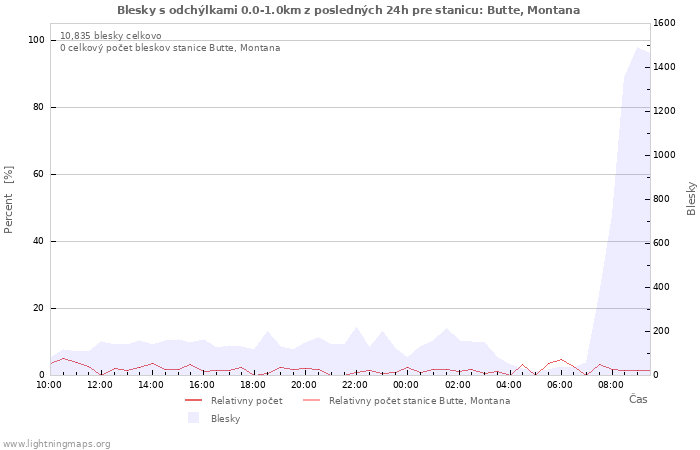
Task: Select the "Relatívny počet stanice Butte, Montana" legend label
Action: point(419,401)
